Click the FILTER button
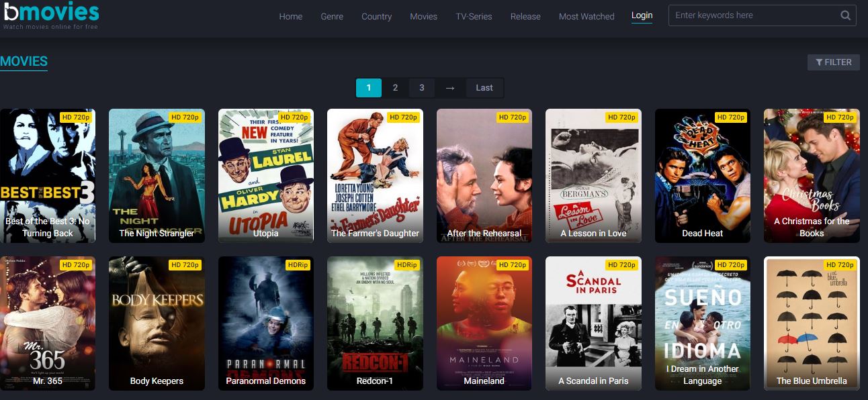The width and height of the screenshot is (868, 400). coord(833,62)
